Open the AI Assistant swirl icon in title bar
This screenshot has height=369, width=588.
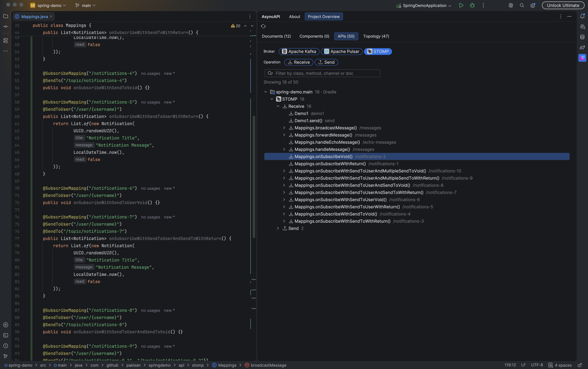[x=511, y=6]
